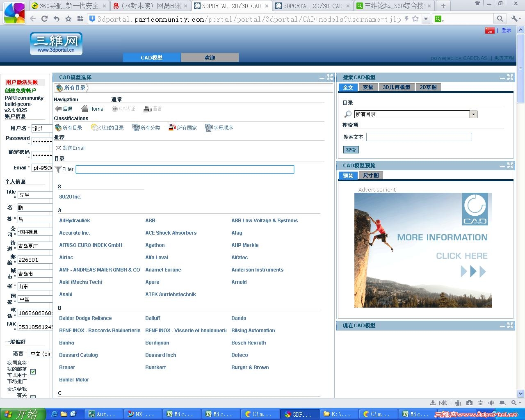Open 下载 downloads in status bar

click(x=438, y=403)
